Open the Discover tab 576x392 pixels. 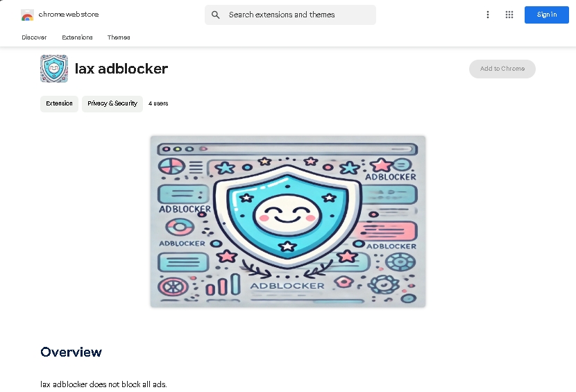point(34,37)
